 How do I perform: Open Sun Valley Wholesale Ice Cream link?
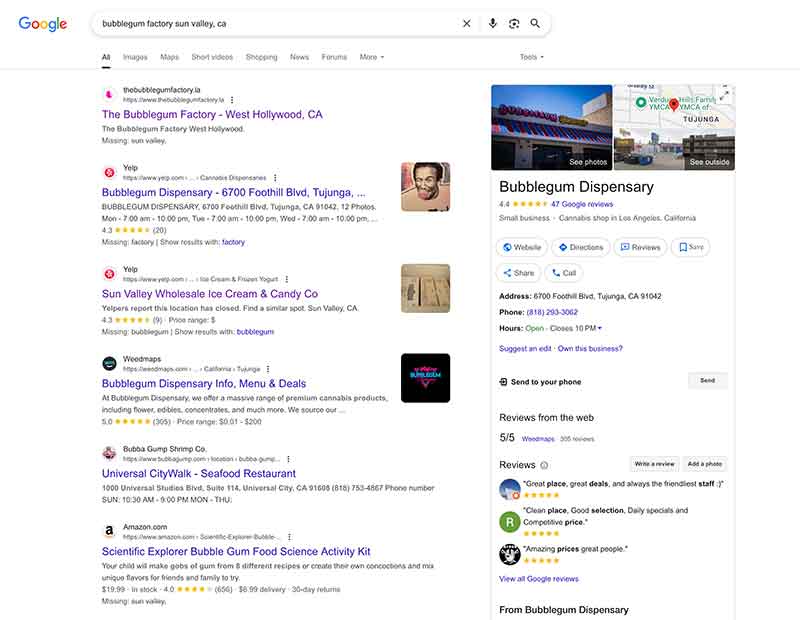click(210, 294)
